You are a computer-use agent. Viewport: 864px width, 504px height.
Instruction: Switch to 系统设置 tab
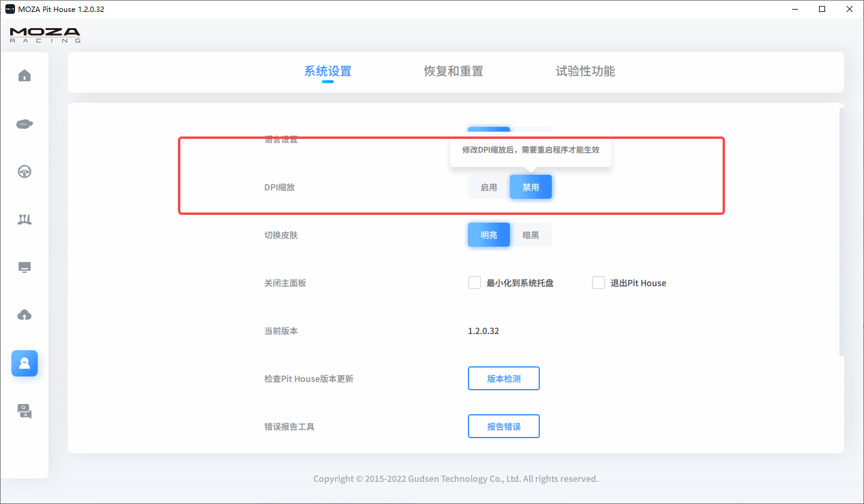tap(328, 71)
